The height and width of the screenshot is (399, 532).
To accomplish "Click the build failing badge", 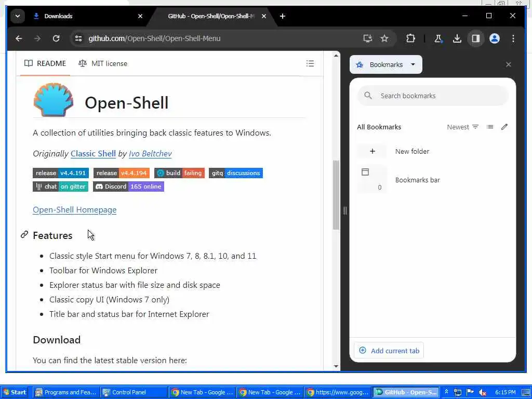I will (179, 173).
